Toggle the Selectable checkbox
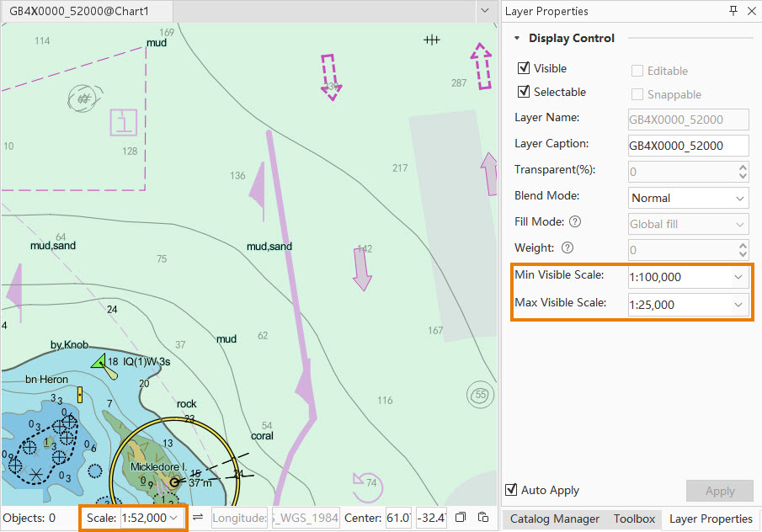This screenshot has height=532, width=762. pyautogui.click(x=524, y=92)
